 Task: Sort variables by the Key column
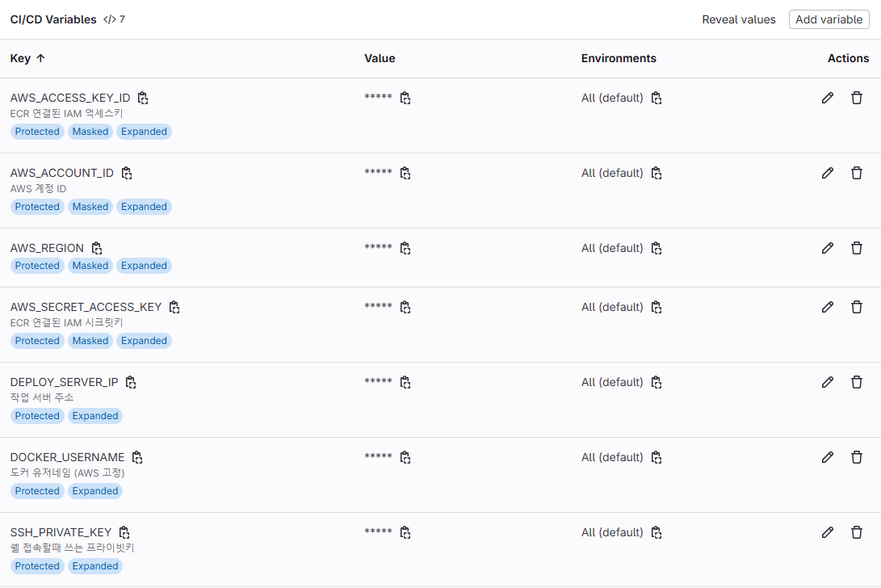point(27,58)
